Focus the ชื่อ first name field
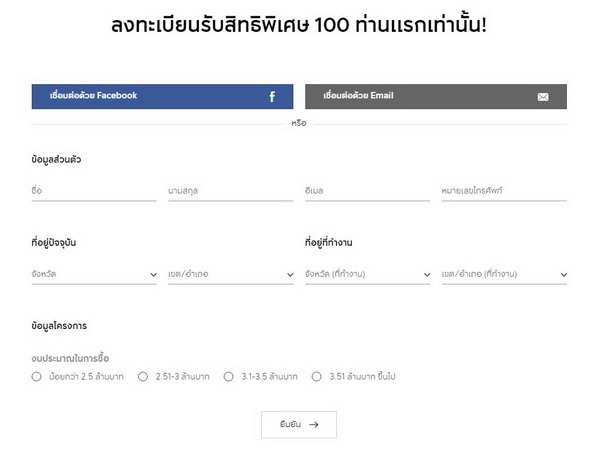600x454 pixels. click(94, 190)
